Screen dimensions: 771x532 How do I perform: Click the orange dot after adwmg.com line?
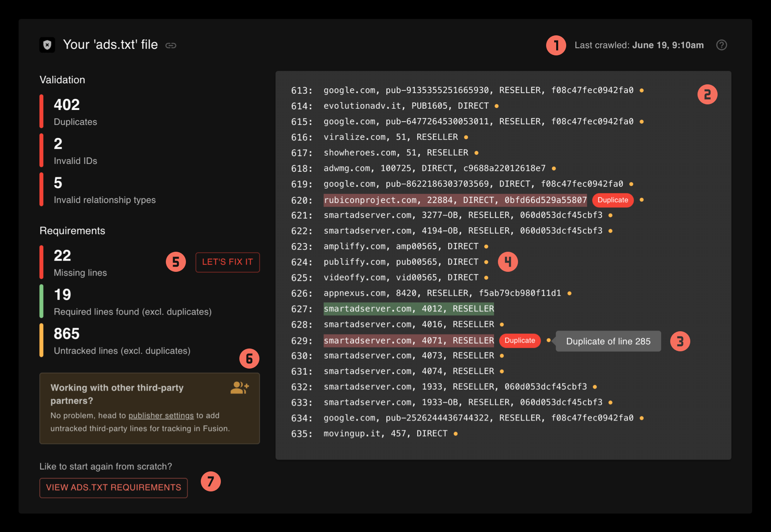(554, 169)
